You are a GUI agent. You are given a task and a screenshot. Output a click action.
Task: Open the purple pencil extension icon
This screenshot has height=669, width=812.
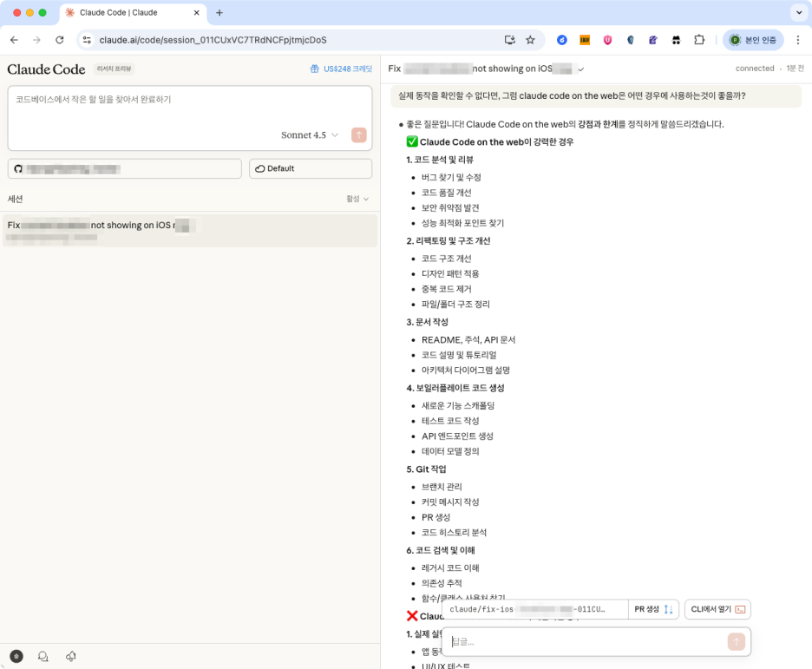(653, 40)
